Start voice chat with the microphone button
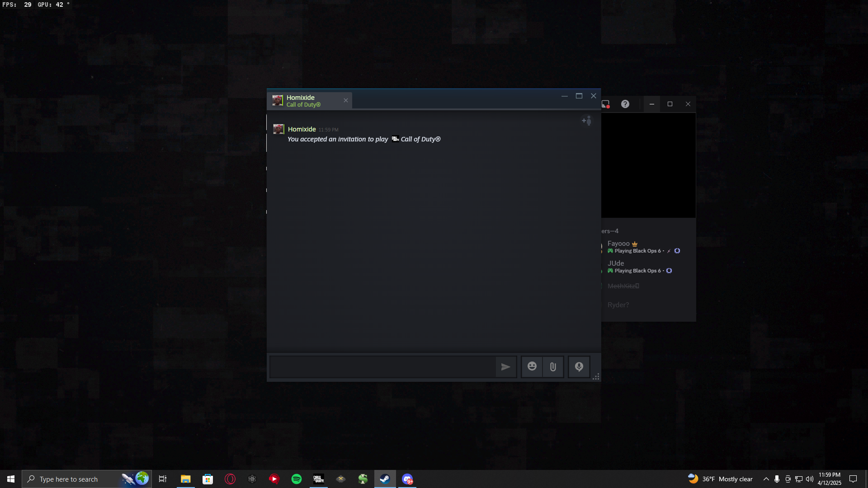 579,366
